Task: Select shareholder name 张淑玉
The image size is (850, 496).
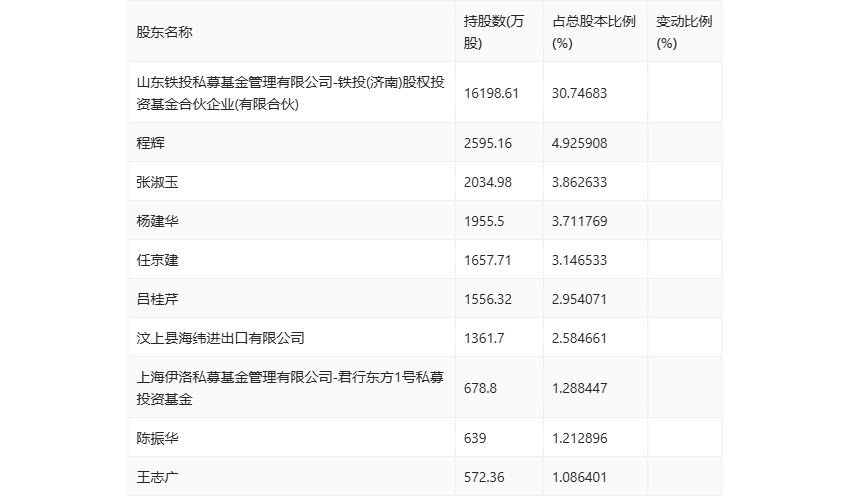Action: [x=157, y=182]
